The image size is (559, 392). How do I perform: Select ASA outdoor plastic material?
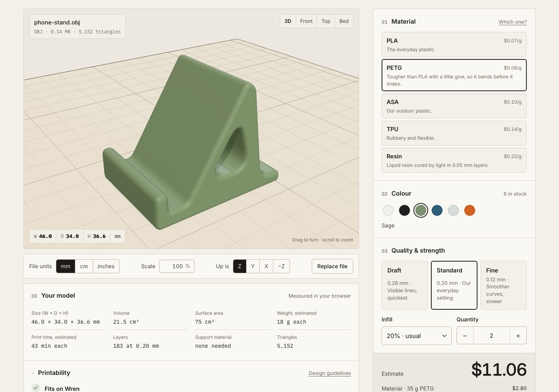click(454, 106)
